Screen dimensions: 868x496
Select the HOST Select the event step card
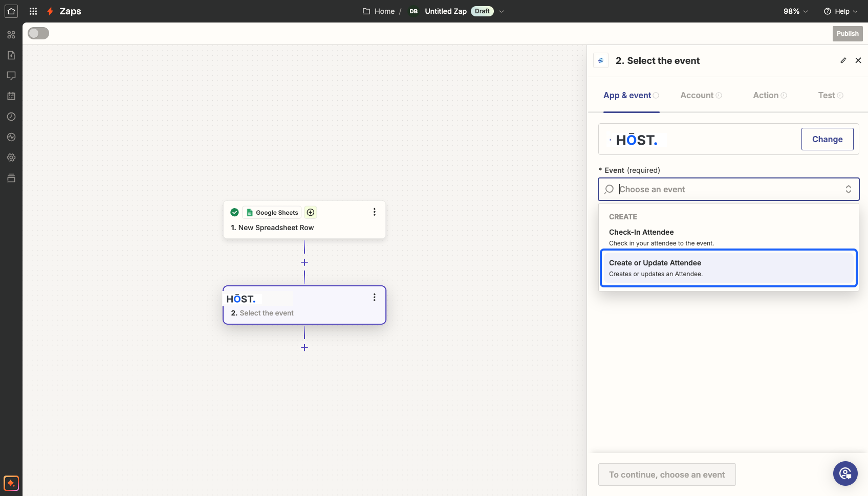click(305, 305)
